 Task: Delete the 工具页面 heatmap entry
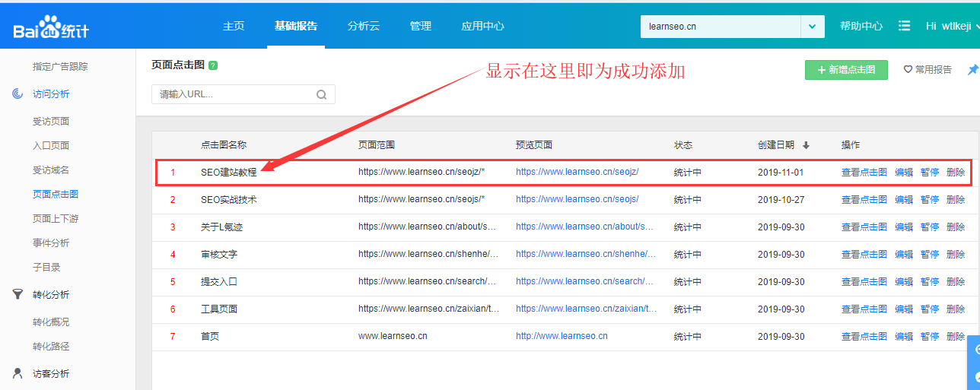tap(956, 309)
